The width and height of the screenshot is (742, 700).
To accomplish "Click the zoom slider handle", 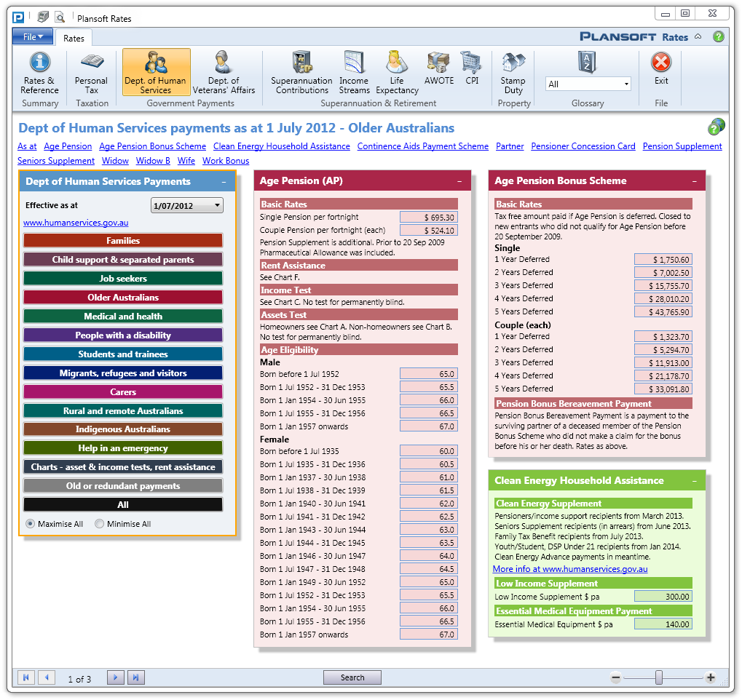I will (659, 677).
